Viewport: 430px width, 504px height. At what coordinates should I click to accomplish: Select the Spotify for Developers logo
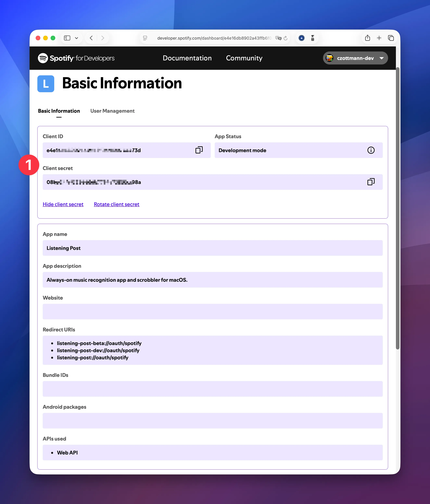click(76, 58)
